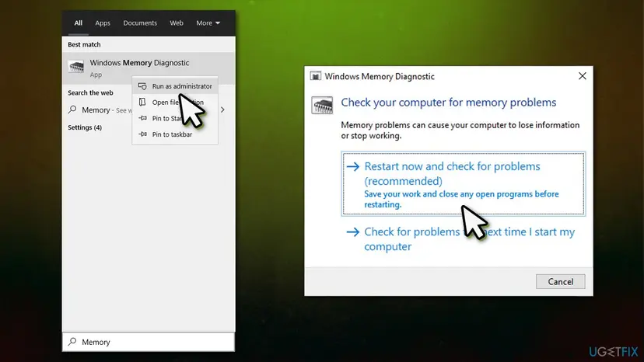Open Windows Memory Diagnostic best match result
Screen dimensions: 644x362
click(x=149, y=68)
